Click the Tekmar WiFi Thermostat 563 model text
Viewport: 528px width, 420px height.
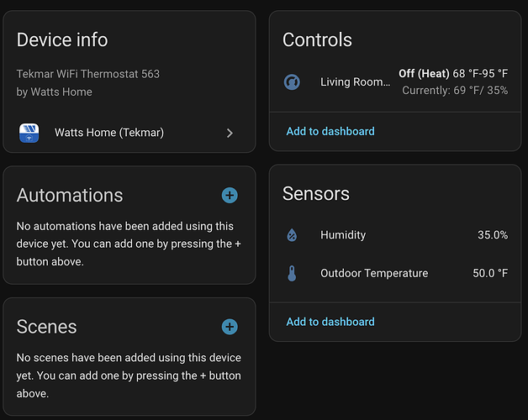(88, 74)
